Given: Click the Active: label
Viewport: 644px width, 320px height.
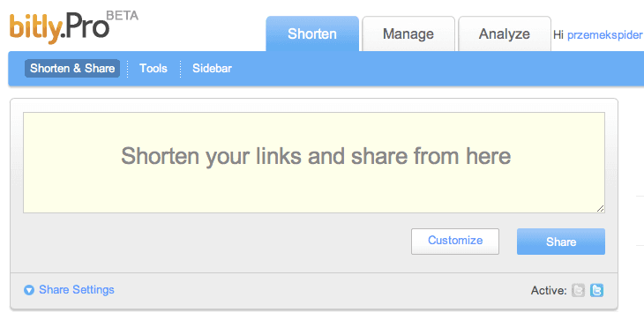Looking at the screenshot, I should (549, 291).
